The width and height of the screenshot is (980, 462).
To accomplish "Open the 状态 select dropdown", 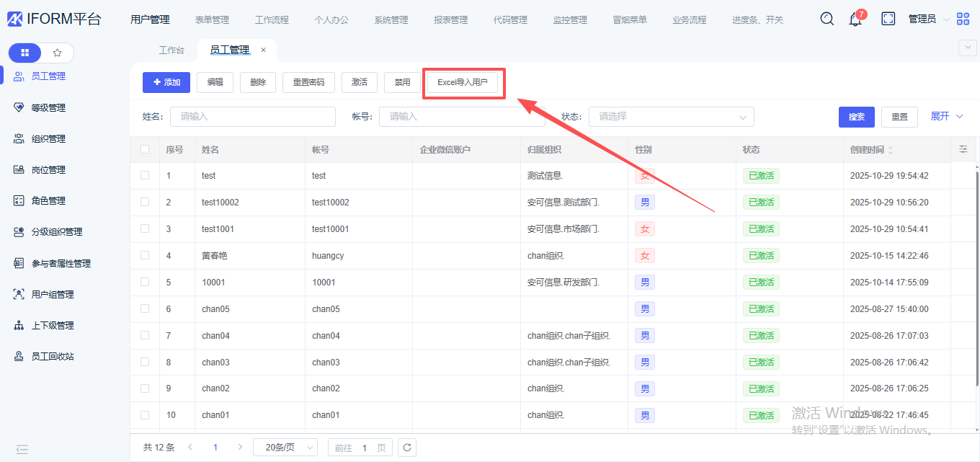I will pos(671,117).
